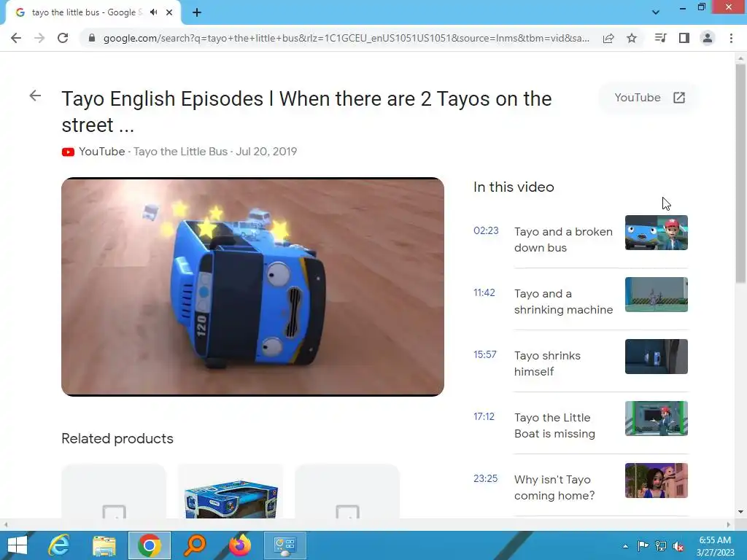Launch Internet Explorer from the taskbar

click(x=58, y=545)
